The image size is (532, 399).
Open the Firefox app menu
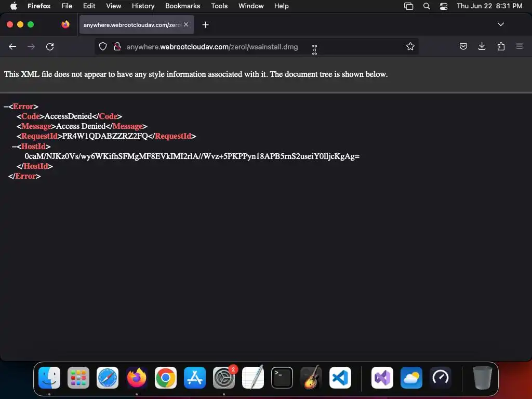coord(39,6)
